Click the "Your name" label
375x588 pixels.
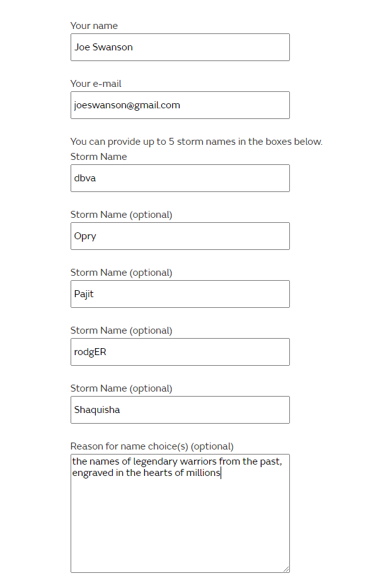pyautogui.click(x=94, y=26)
